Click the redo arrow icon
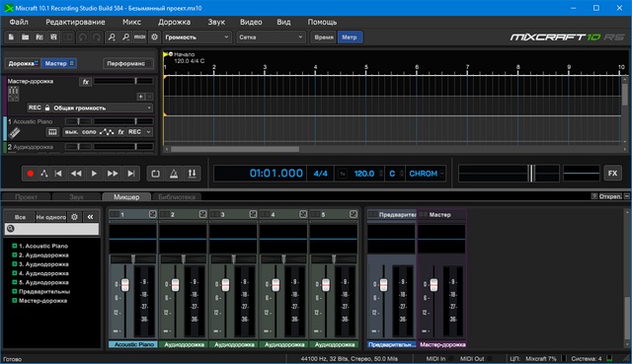Screen dimensions: 632x364 pos(97,37)
